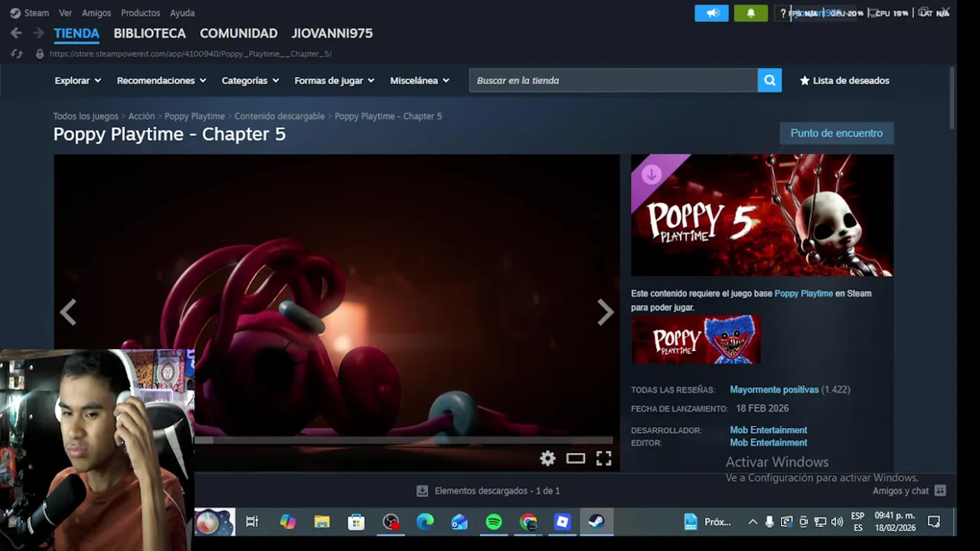This screenshot has width=980, height=551.
Task: Click the star icon beside Lista de deseados
Action: point(805,80)
